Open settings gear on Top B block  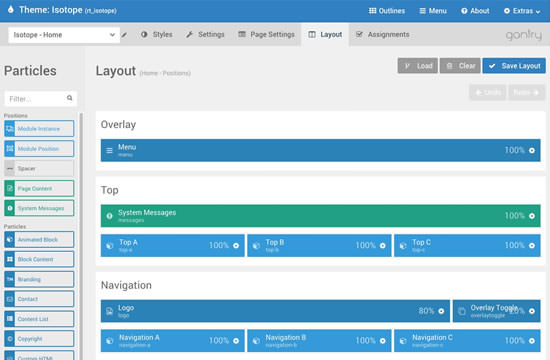click(383, 246)
